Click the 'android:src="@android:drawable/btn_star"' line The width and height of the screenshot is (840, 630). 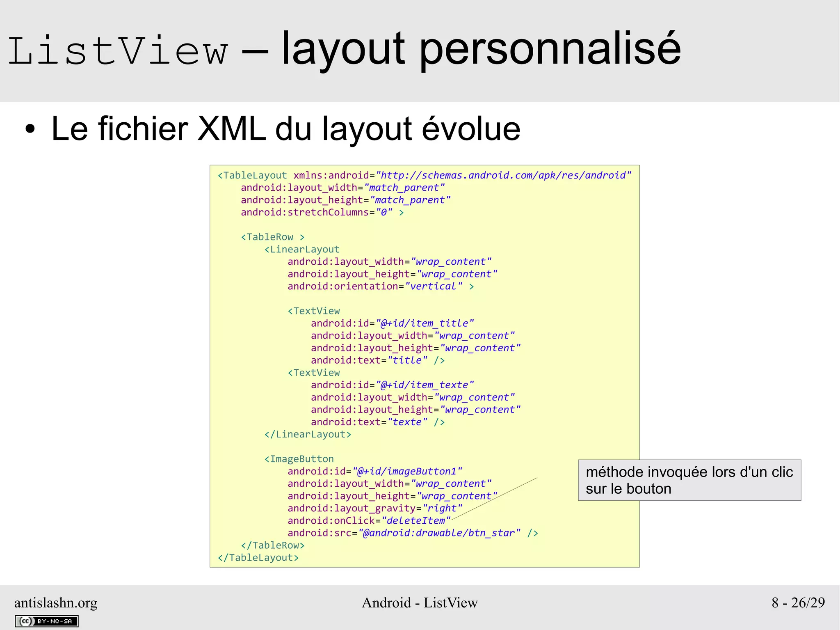pos(413,533)
